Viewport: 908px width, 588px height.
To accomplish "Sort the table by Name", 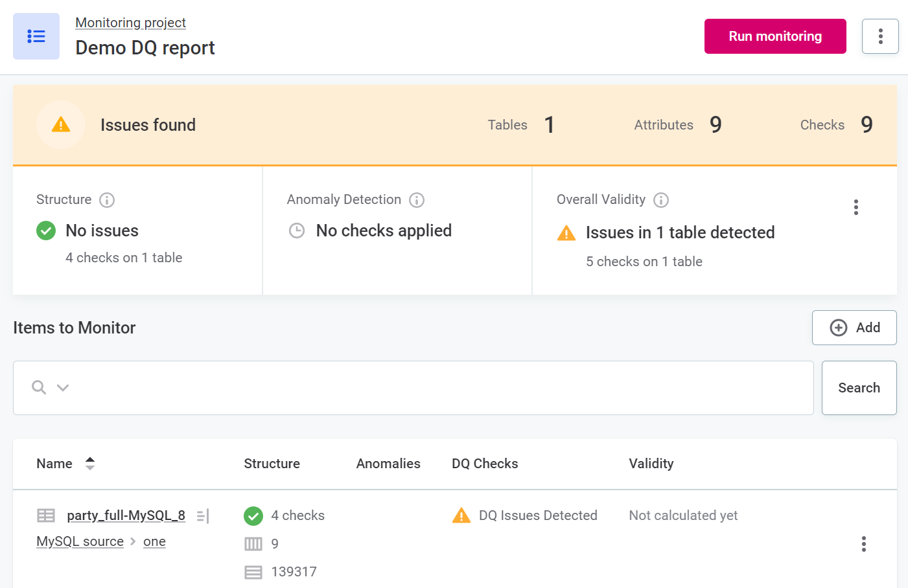I will click(90, 464).
